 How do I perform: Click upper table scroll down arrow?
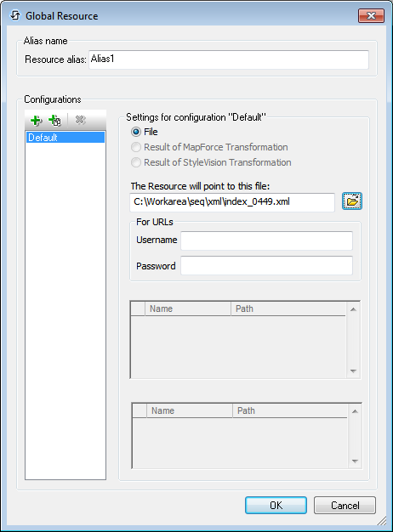tap(353, 371)
